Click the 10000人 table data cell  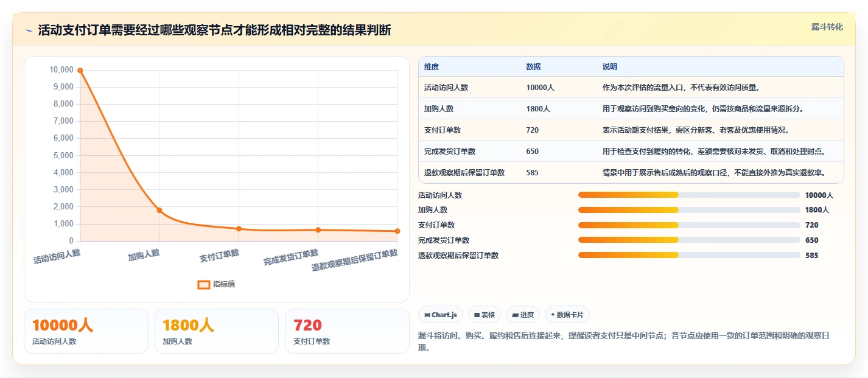point(540,88)
